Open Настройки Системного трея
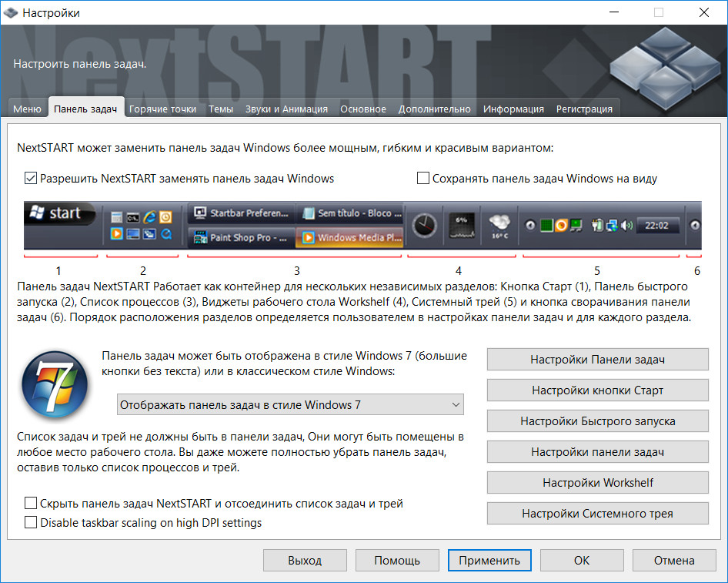This screenshot has height=583, width=728. (597, 514)
